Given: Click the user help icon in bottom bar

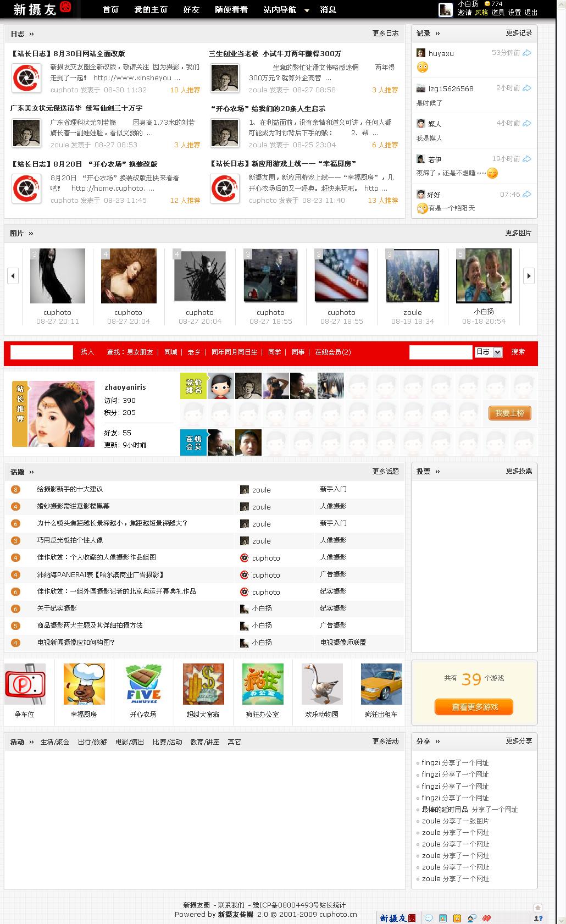Looking at the screenshot, I should pos(538,918).
